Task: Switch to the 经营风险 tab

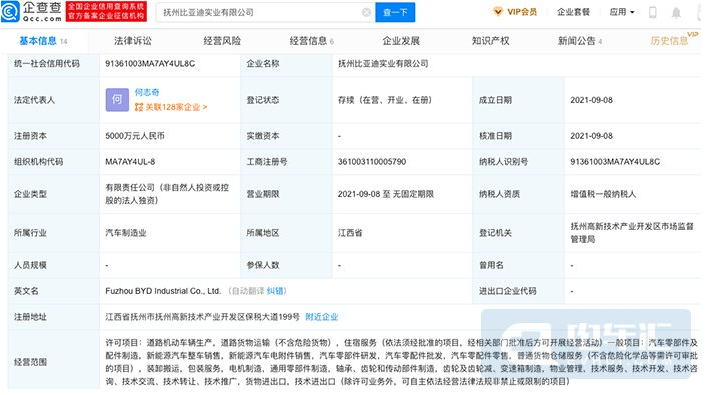Action: coord(222,41)
